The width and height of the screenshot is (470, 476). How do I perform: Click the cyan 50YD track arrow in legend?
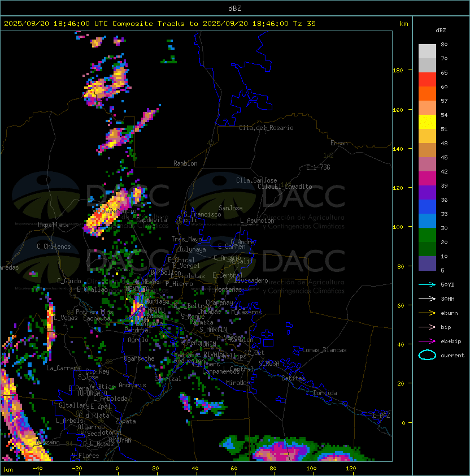pos(427,284)
